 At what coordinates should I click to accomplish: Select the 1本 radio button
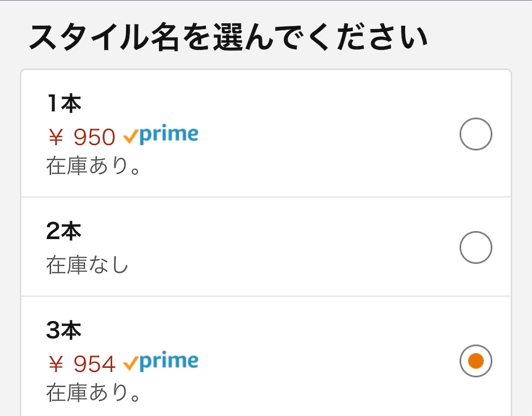point(476,134)
